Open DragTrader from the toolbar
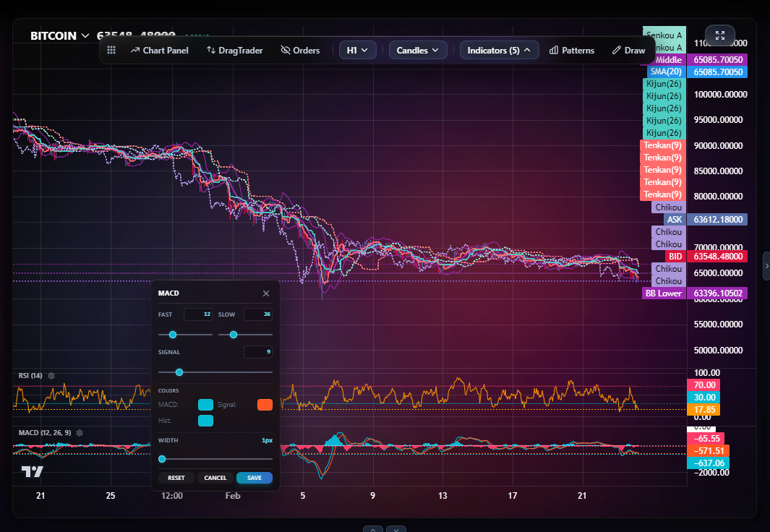This screenshot has height=532, width=770. point(234,51)
